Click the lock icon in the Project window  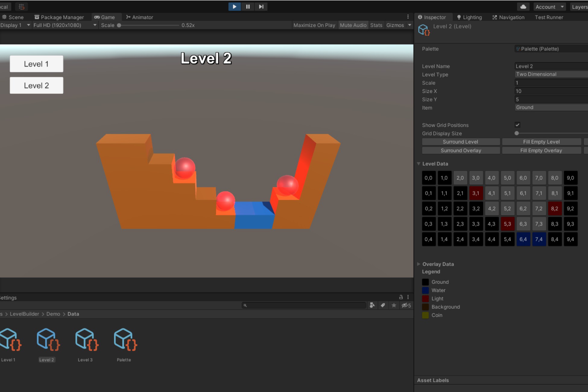click(401, 297)
